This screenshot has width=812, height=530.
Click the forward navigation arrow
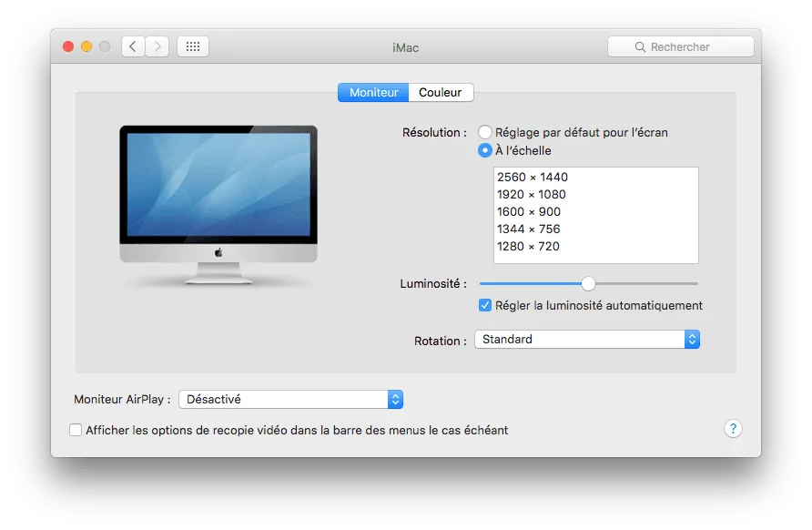(x=157, y=46)
